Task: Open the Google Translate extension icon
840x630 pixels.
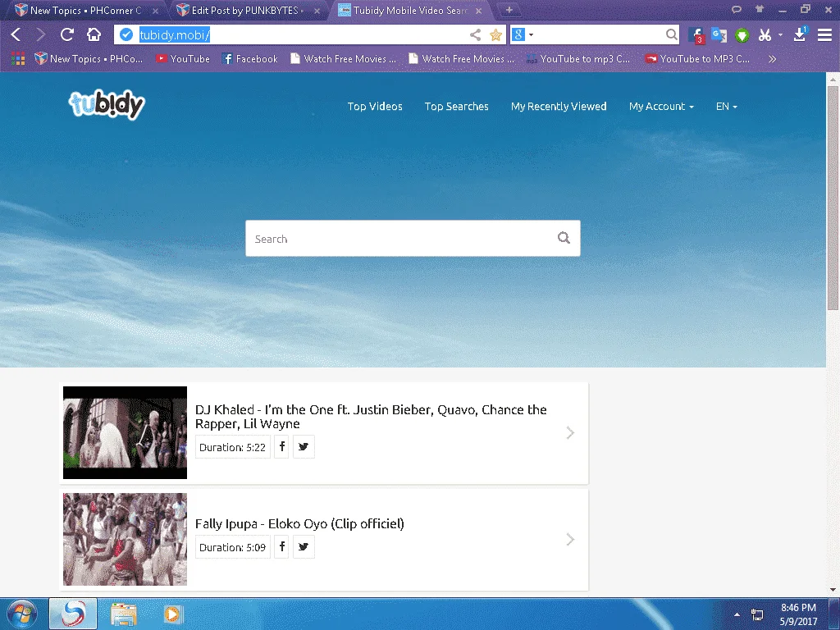Action: [x=719, y=35]
